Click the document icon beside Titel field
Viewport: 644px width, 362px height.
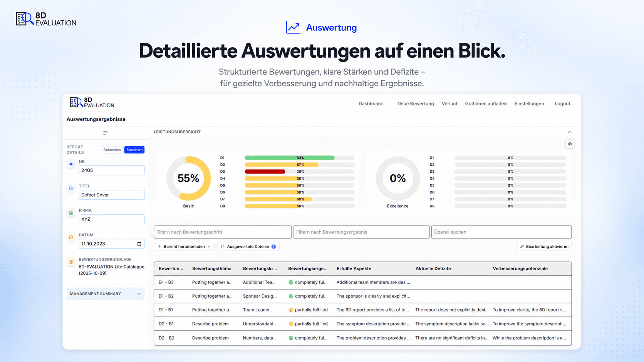pos(71,189)
